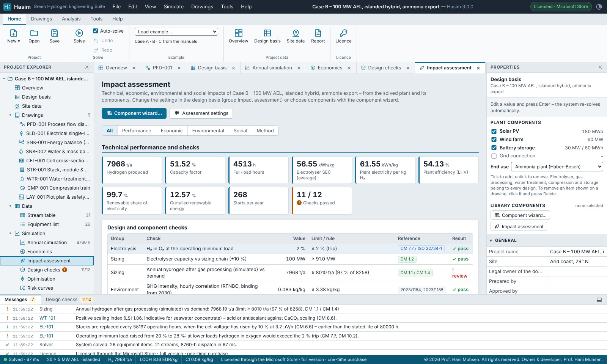Close the Project Explorer panel
The image size is (607, 364).
[x=87, y=67]
